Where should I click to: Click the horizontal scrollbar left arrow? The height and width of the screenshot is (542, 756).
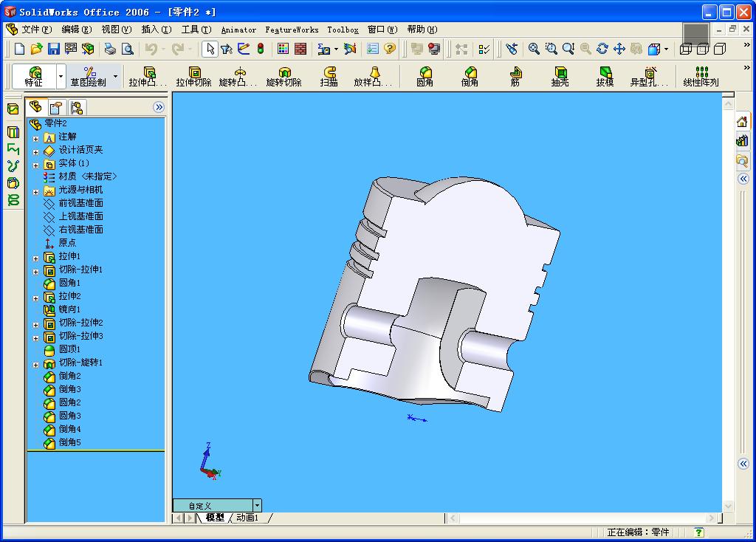[x=453, y=518]
